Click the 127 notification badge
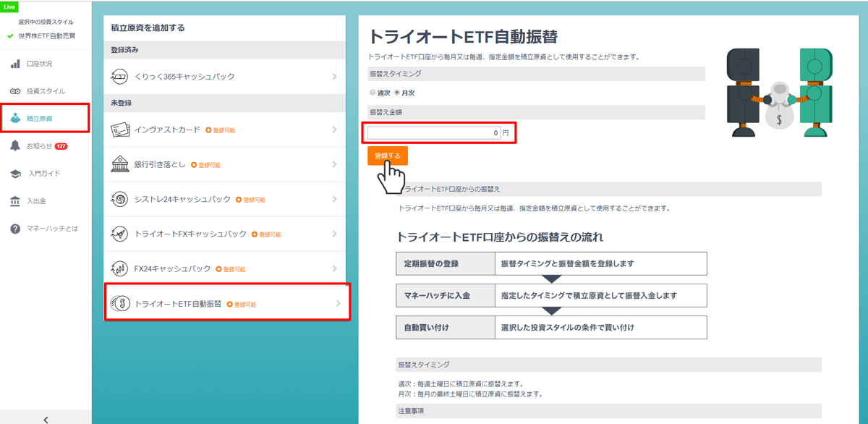The height and width of the screenshot is (424, 868). tap(61, 146)
